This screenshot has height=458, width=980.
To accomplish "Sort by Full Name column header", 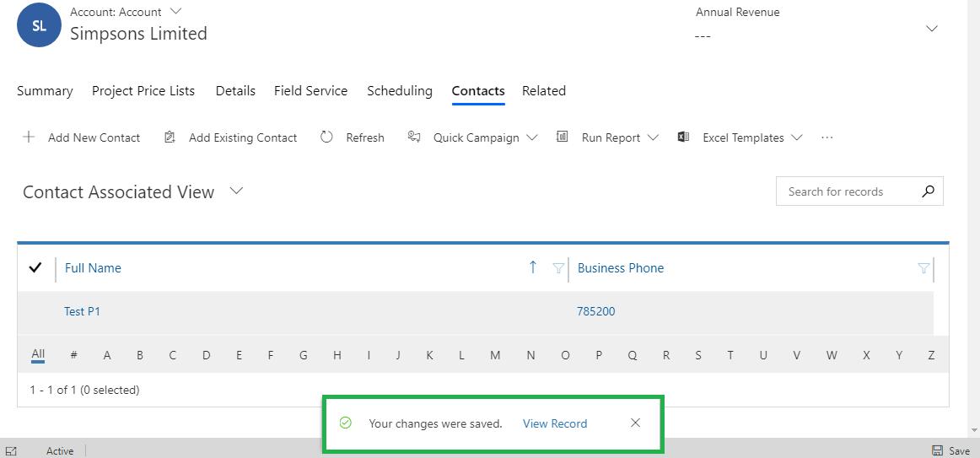I will 93,268.
